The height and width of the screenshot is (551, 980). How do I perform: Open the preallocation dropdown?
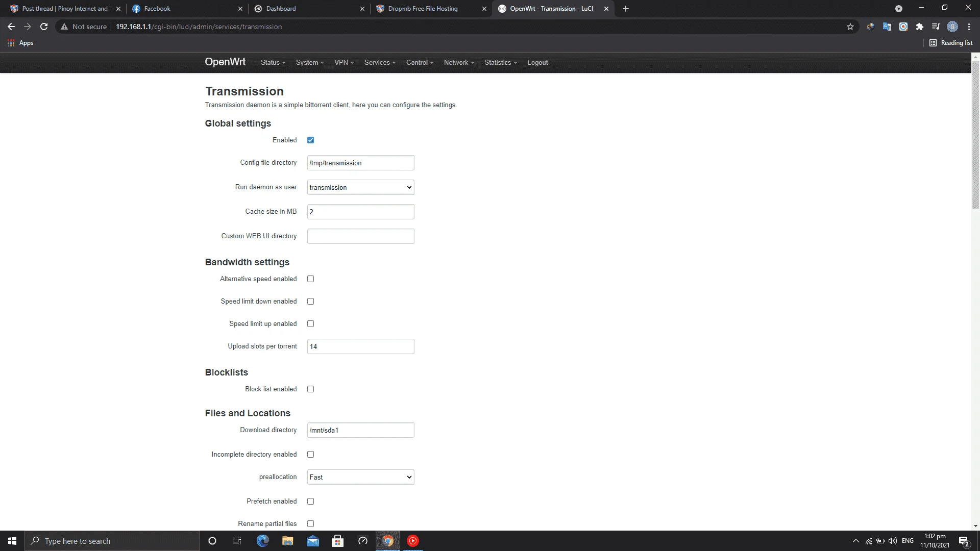point(360,477)
